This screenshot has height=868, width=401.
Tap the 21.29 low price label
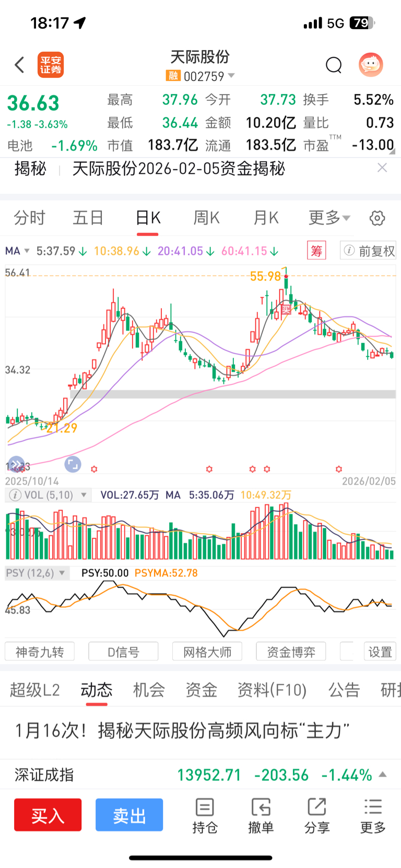pos(62,428)
